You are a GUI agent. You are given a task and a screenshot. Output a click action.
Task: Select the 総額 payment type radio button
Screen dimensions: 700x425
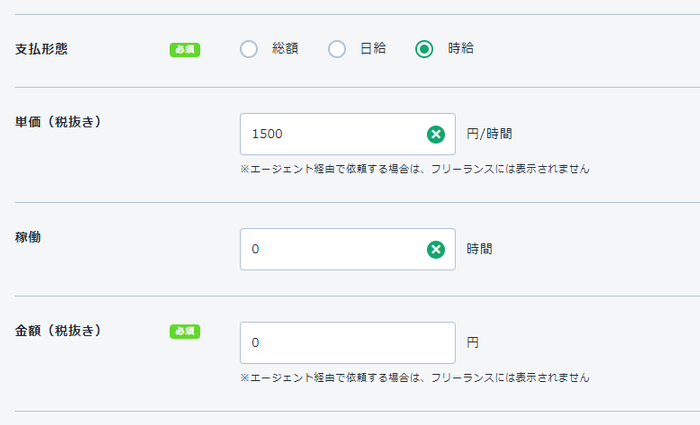249,49
